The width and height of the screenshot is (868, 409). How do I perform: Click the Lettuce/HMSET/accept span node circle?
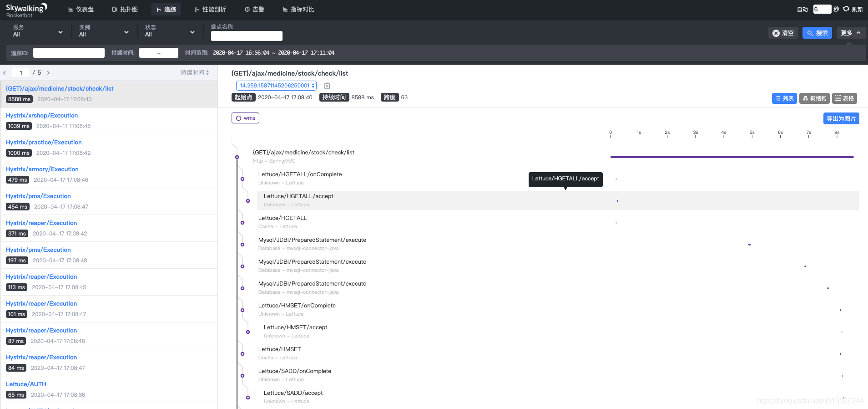pos(248,332)
